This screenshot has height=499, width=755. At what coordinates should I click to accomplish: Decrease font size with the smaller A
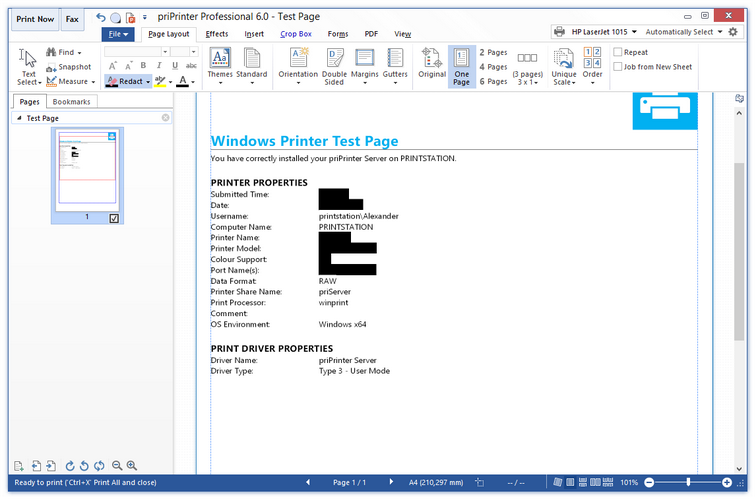[128, 66]
